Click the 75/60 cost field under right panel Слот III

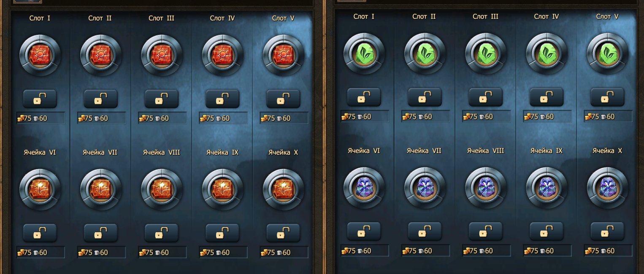[x=486, y=116]
